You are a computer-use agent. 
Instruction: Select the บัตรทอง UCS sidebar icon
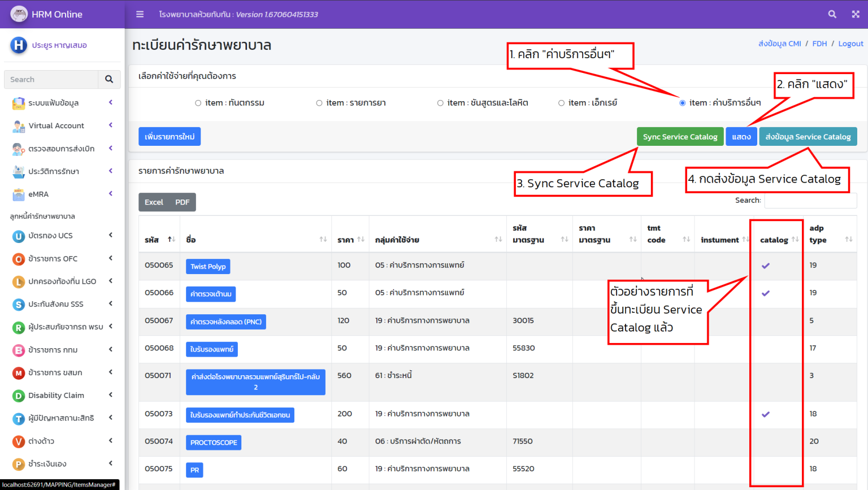[18, 236]
